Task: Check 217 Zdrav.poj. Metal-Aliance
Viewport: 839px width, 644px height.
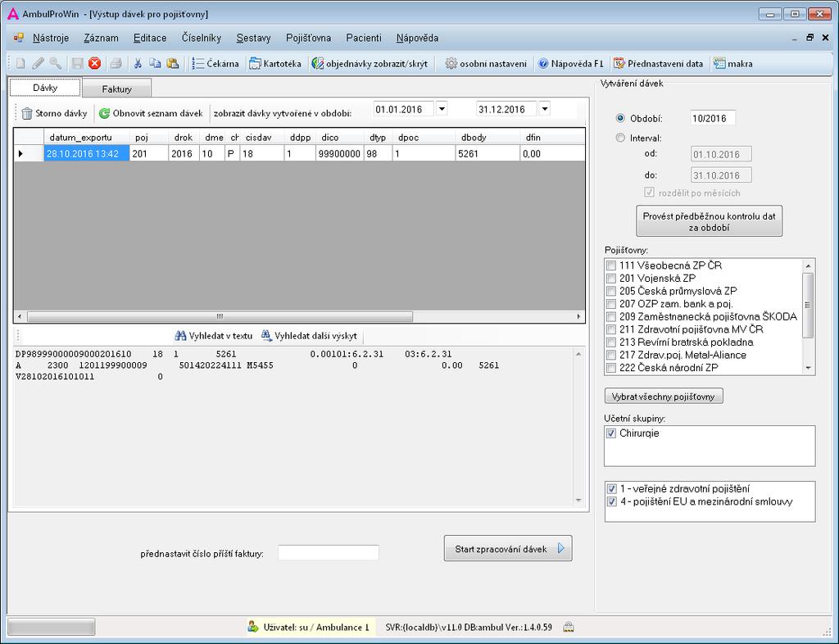Action: [611, 355]
